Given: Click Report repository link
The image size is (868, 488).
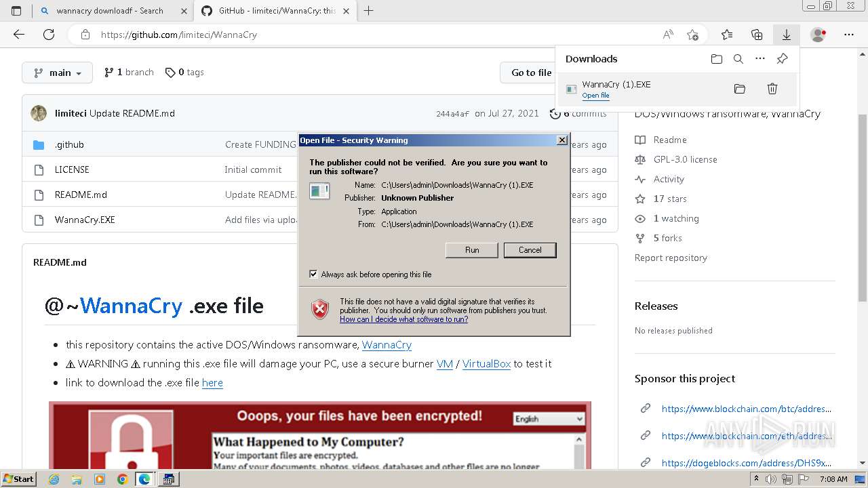Looking at the screenshot, I should [x=671, y=258].
